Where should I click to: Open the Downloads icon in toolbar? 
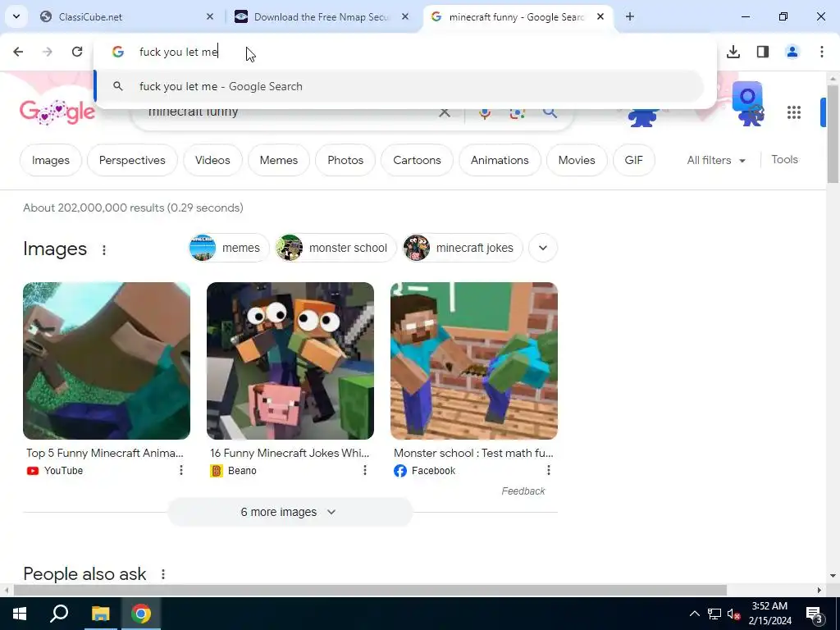(733, 52)
